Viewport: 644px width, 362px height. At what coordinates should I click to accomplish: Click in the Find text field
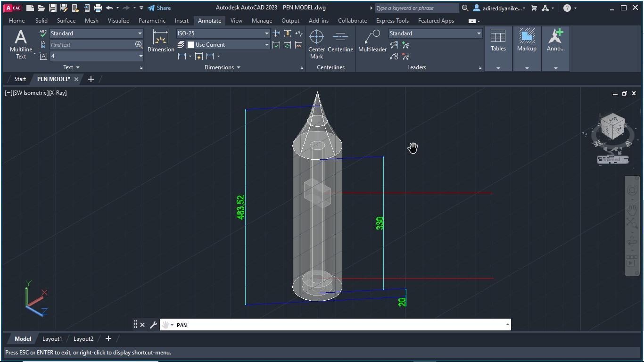tap(92, 45)
